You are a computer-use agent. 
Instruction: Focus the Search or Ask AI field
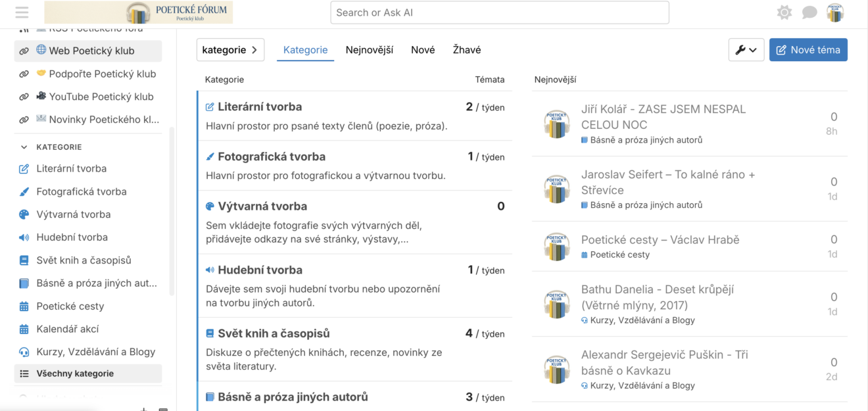[500, 12]
